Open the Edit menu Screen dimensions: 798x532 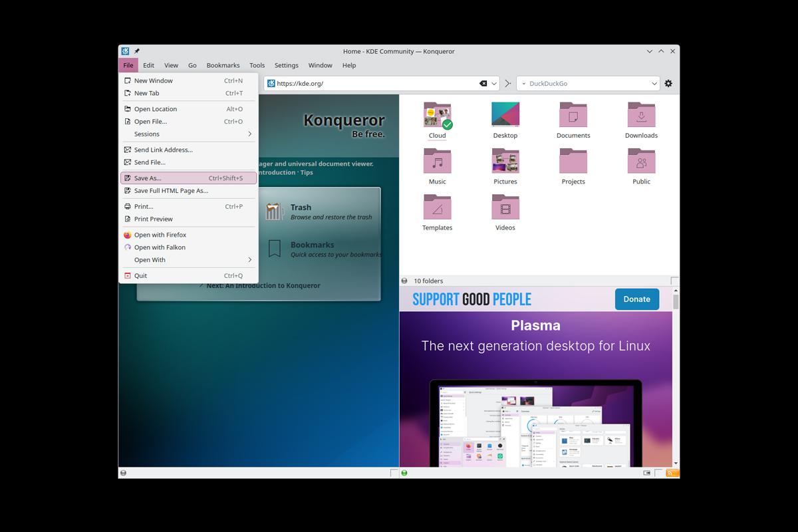(148, 65)
